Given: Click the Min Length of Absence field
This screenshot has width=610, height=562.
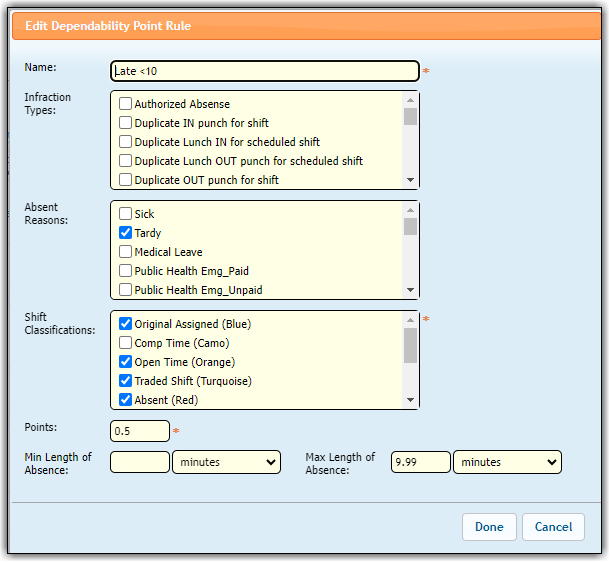Looking at the screenshot, I should 140,462.
